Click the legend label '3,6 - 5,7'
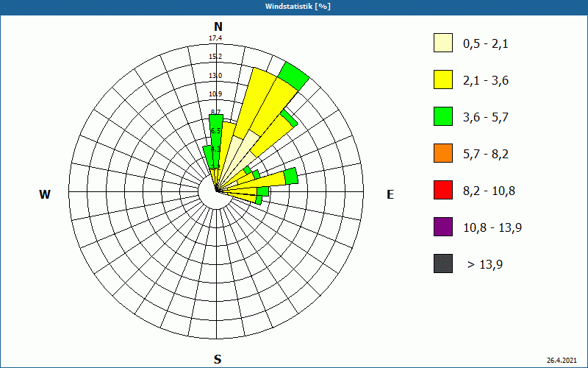588x368 pixels. (486, 118)
